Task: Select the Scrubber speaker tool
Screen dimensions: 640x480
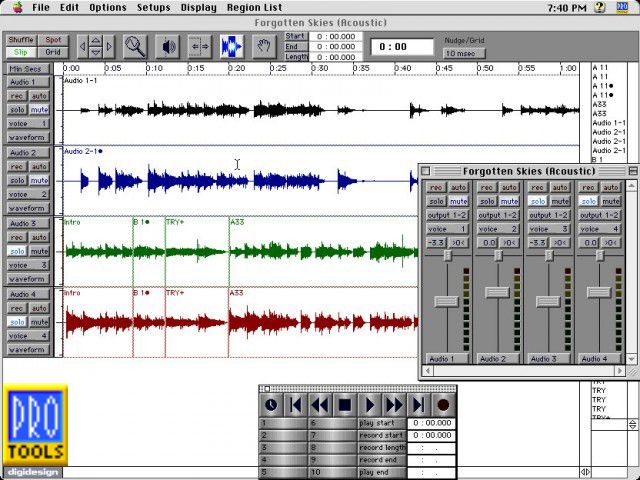Action: tap(168, 47)
